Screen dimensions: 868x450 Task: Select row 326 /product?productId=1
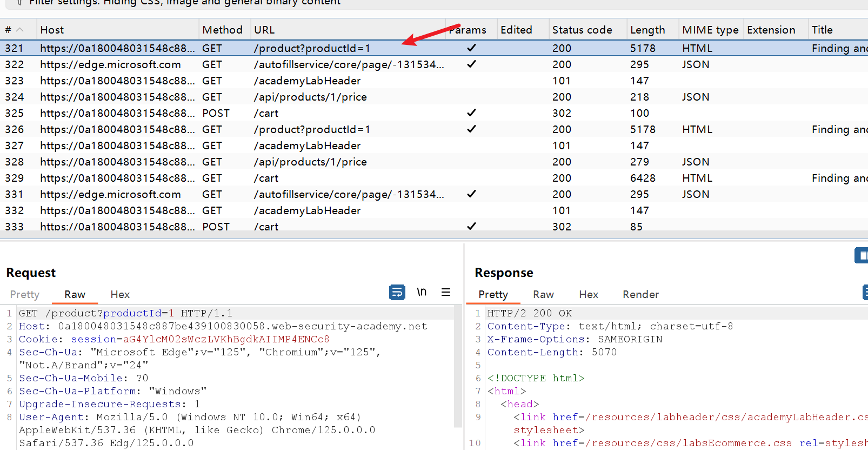434,129
